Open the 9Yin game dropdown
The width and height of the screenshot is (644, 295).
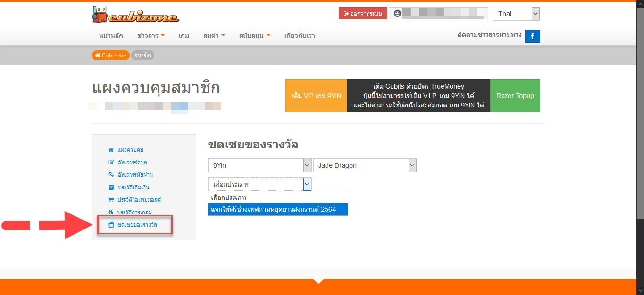259,165
